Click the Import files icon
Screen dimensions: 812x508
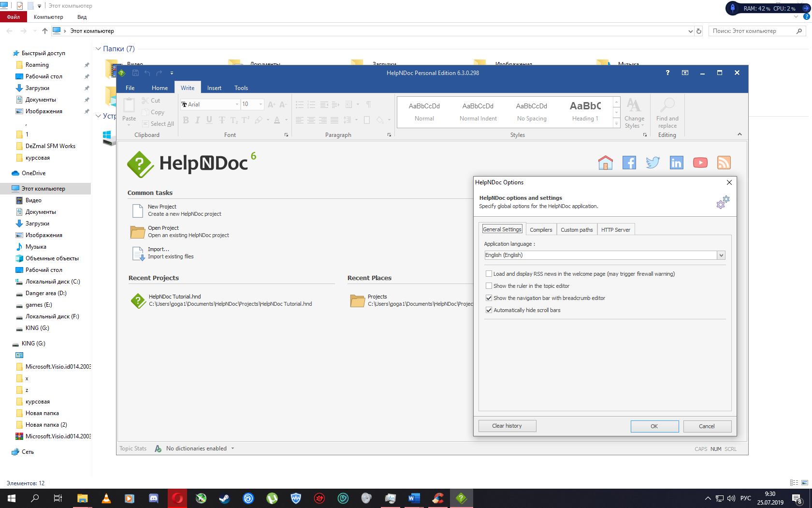tap(138, 253)
